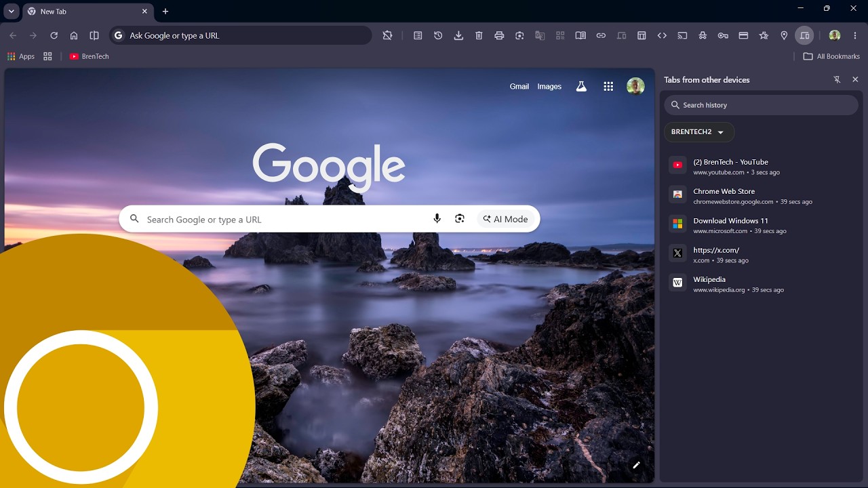Viewport: 868px width, 488px height.
Task: Toggle the split view icon next to Home
Action: pos(94,35)
